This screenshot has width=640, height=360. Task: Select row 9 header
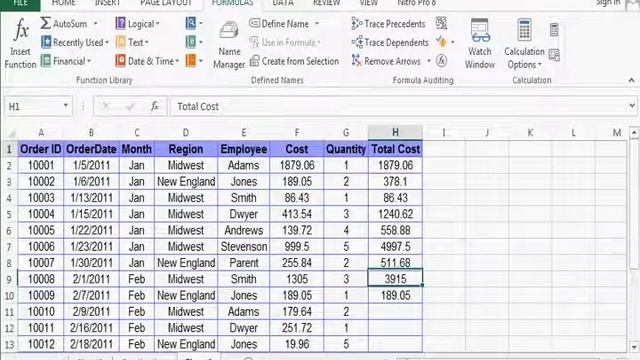coord(9,280)
